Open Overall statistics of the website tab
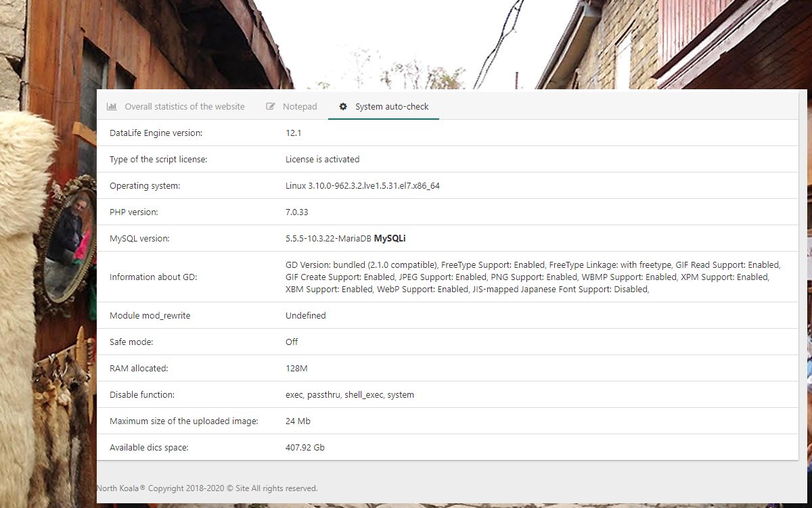 click(176, 107)
